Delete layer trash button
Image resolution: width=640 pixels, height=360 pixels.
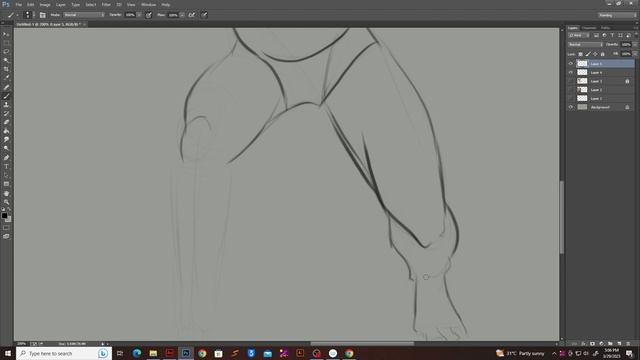(628, 344)
